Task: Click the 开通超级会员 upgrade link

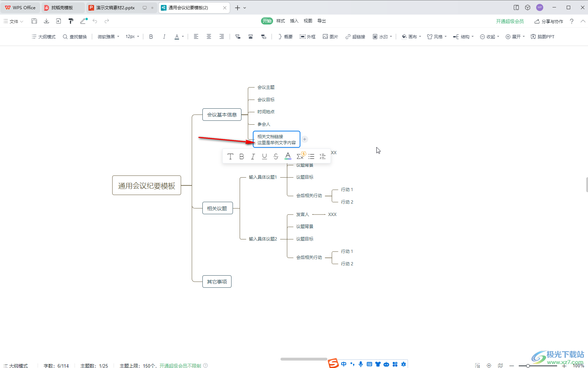Action: [x=510, y=21]
